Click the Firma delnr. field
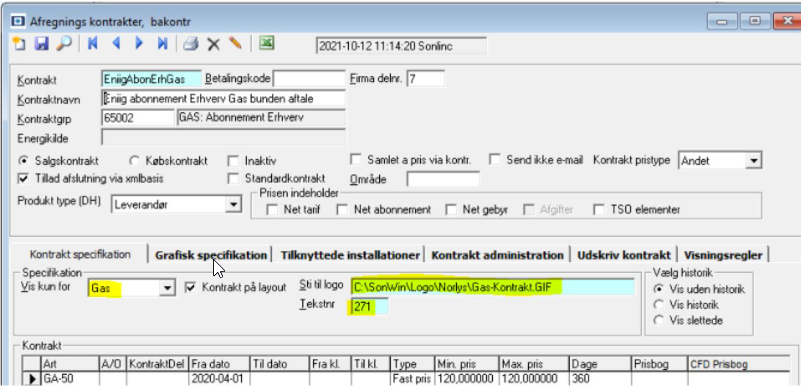 (426, 79)
